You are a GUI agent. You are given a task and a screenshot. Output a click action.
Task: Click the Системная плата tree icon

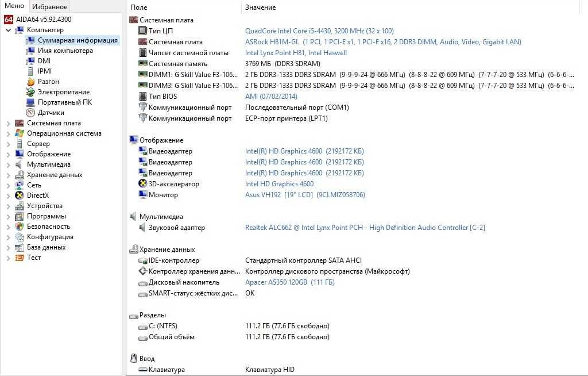(19, 123)
